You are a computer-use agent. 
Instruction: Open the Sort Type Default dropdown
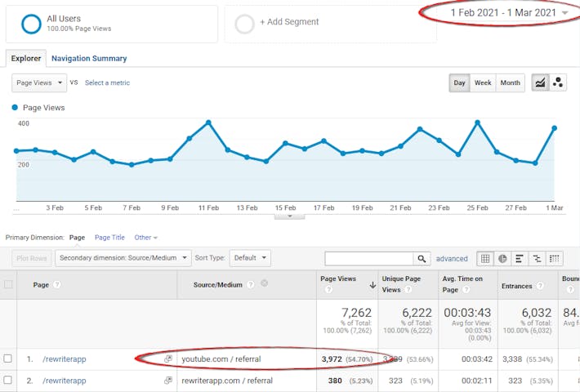(x=251, y=258)
